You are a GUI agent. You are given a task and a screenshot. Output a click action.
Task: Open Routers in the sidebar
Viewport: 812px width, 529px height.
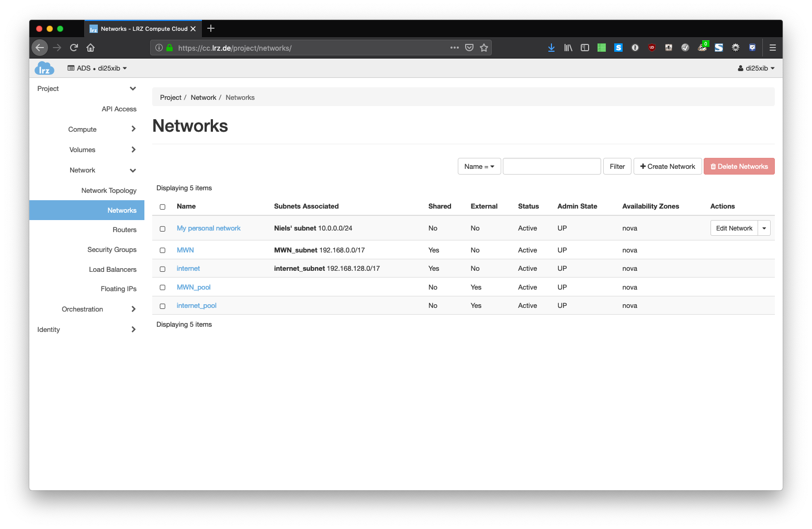pyautogui.click(x=125, y=230)
